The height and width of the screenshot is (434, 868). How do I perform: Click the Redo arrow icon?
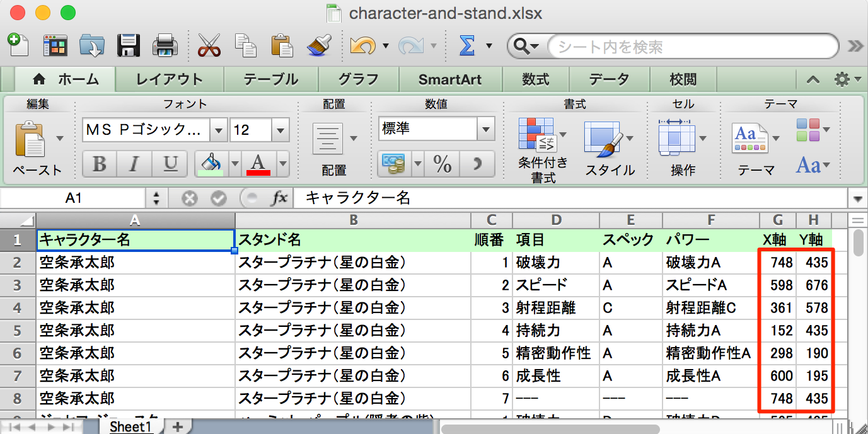pos(412,45)
